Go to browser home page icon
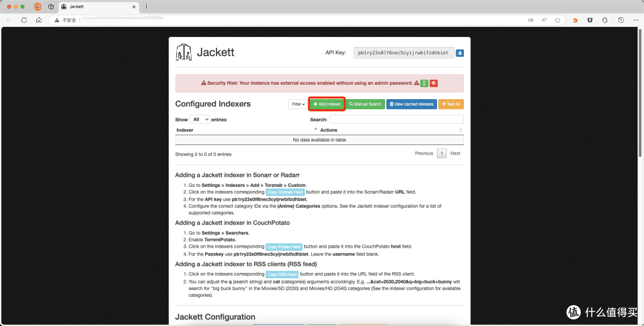644x326 pixels. (x=39, y=20)
